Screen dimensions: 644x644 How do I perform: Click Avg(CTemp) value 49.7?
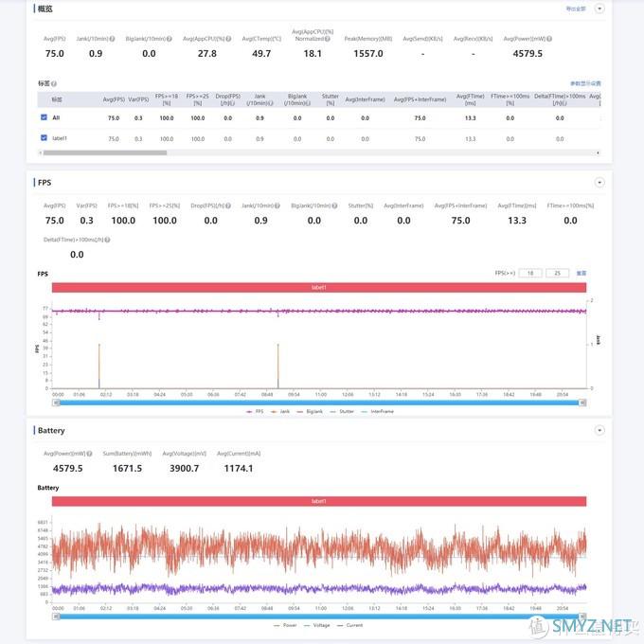261,53
